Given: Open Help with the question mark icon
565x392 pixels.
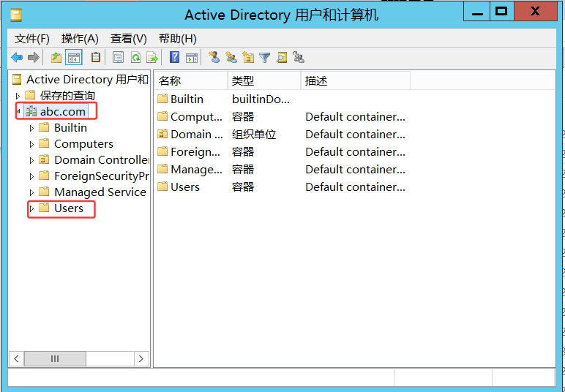Looking at the screenshot, I should click(x=174, y=57).
